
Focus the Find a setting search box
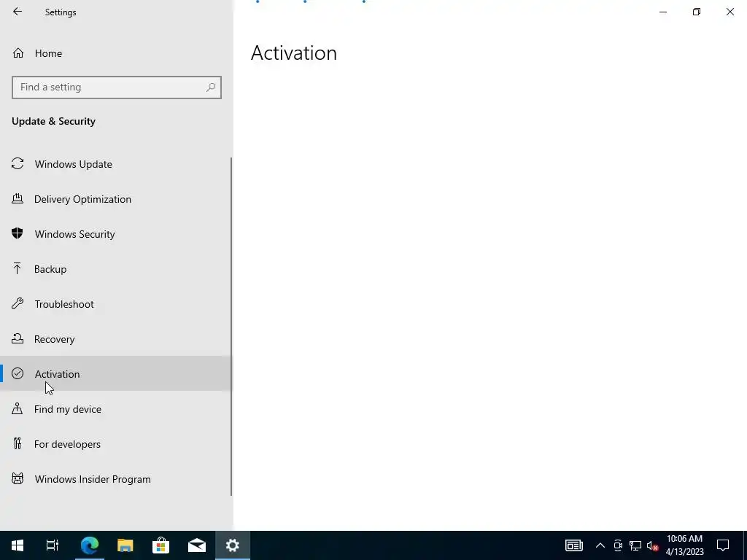tap(116, 87)
